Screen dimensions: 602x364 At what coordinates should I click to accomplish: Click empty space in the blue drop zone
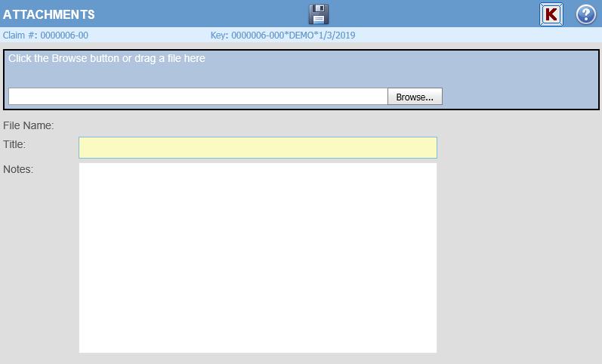(514, 76)
